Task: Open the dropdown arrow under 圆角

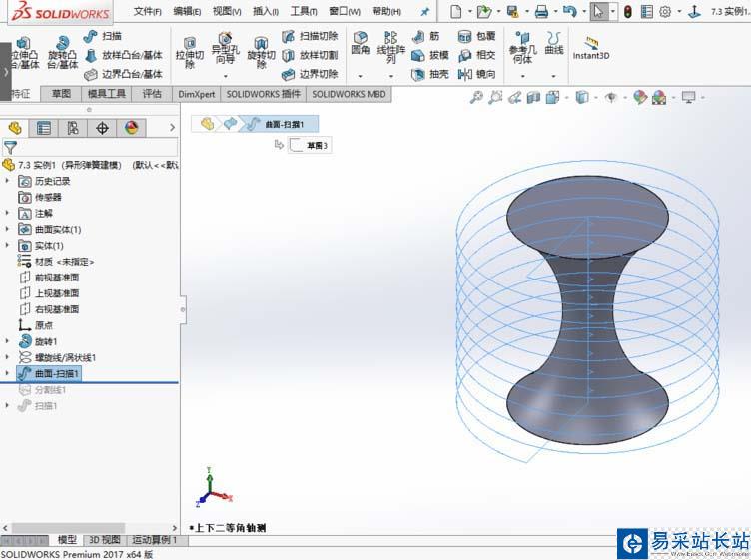Action: pyautogui.click(x=360, y=76)
